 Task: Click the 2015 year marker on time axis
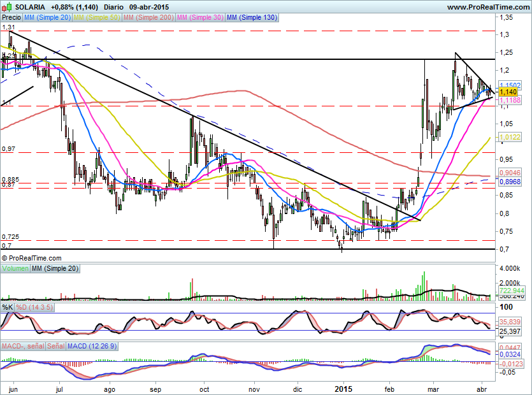[x=343, y=388]
